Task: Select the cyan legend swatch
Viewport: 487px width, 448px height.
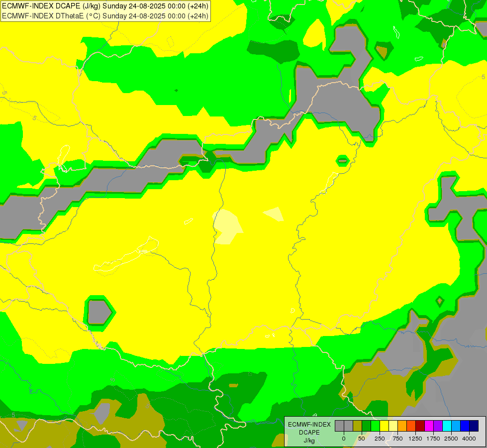Action: coord(447,426)
